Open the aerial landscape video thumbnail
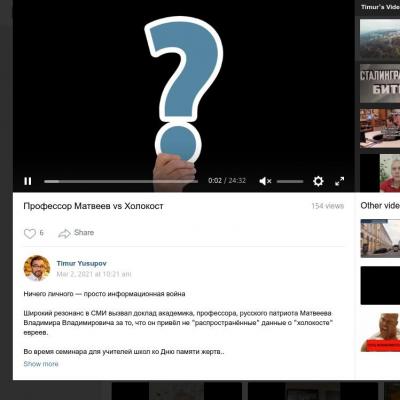The height and width of the screenshot is (400, 400). (x=380, y=39)
